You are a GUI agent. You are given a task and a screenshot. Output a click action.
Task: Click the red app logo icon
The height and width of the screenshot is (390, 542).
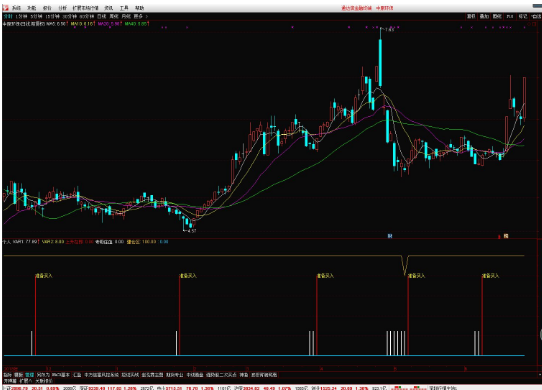point(6,8)
